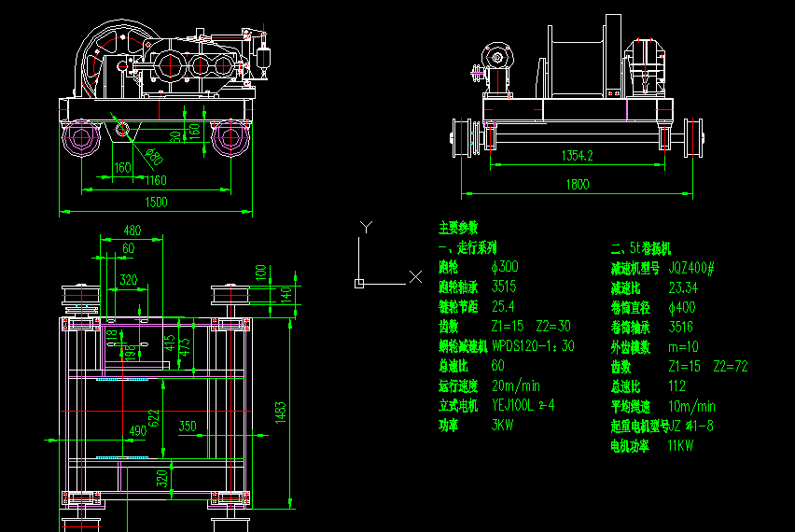Select the φ80 diameter dimension text
795x532 pixels.
click(154, 157)
